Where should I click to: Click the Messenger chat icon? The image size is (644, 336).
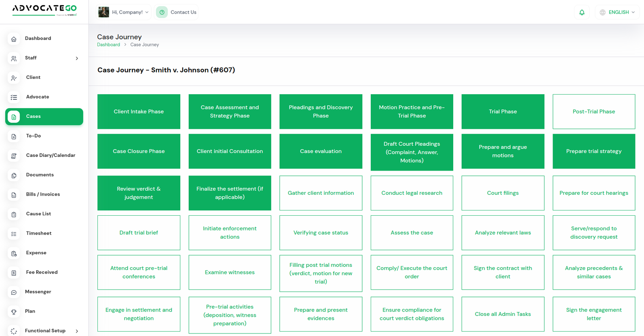tap(14, 292)
